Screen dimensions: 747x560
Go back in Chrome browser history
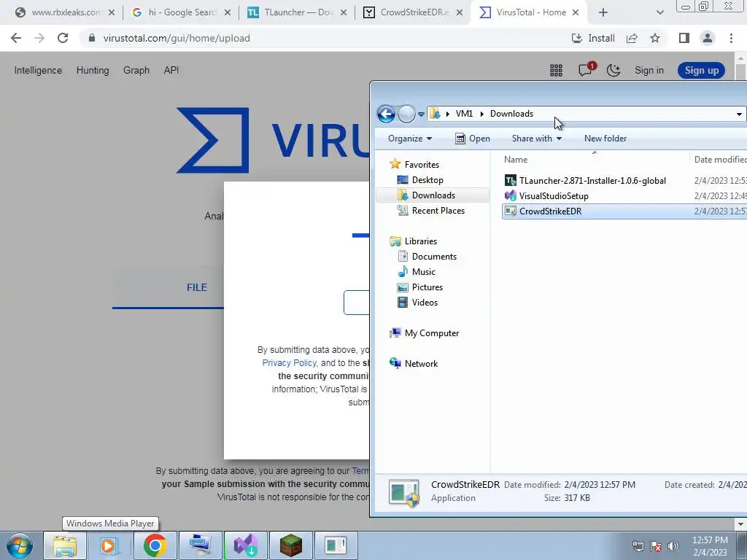16,38
